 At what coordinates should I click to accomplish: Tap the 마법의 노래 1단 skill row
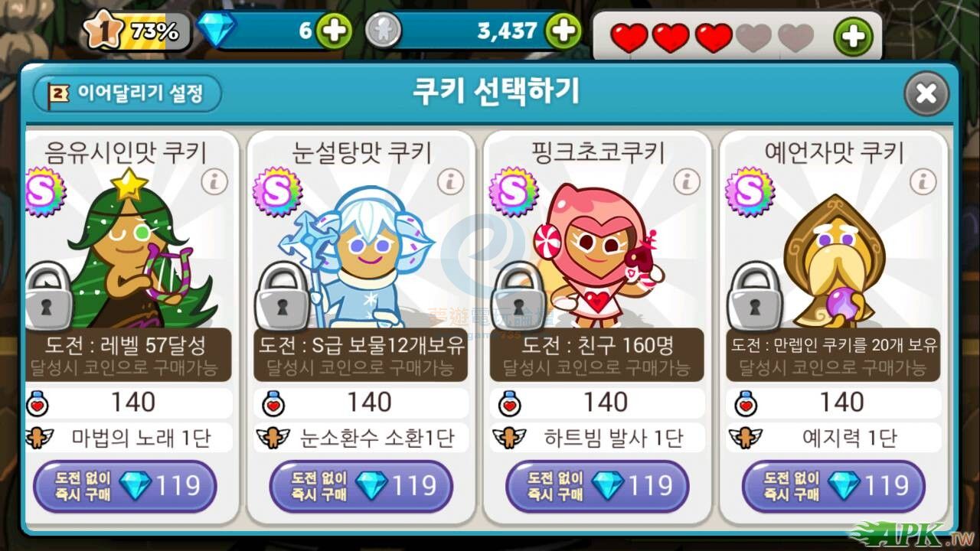[129, 438]
